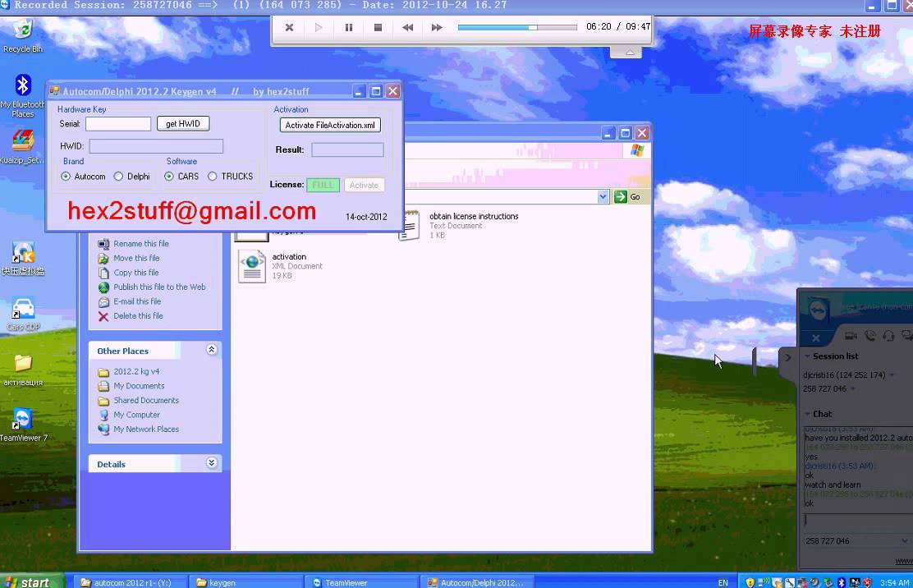Screen dimensions: 913x588
Task: Rewind the recorded session
Action: tap(407, 27)
